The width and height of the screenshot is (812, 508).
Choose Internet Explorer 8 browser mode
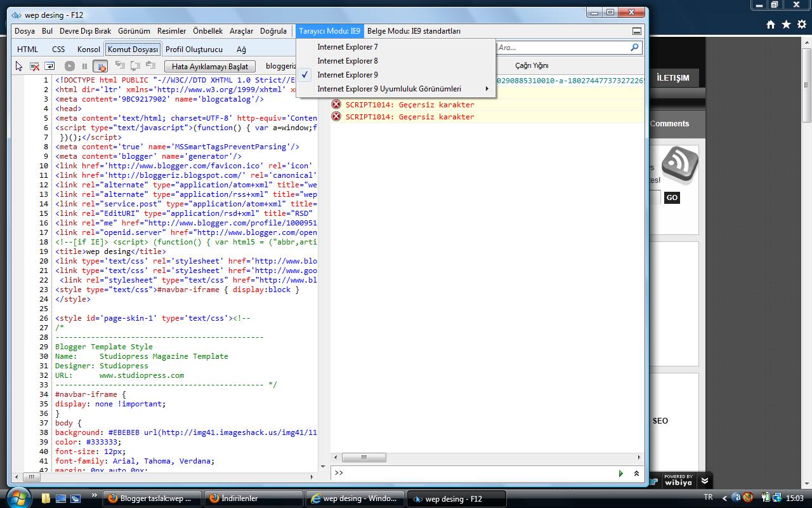348,61
